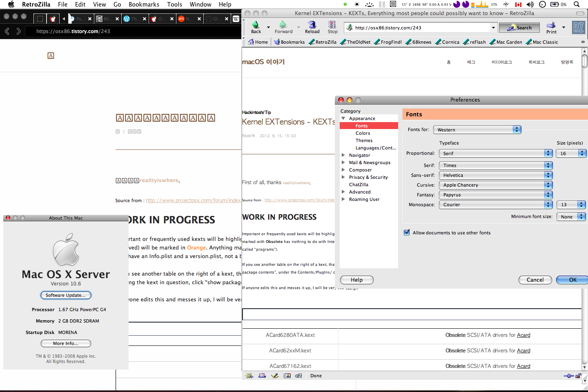Open the Fonts for Western dropdown

(x=477, y=129)
